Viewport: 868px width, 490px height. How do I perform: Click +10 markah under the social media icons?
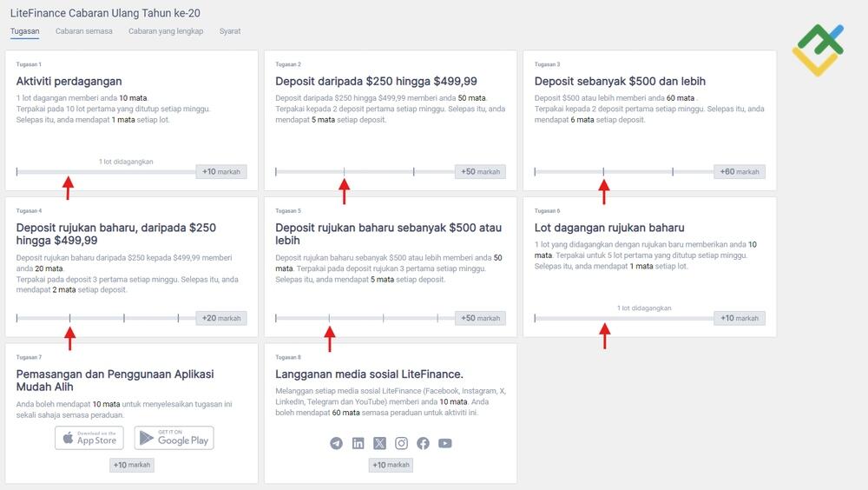coord(391,465)
